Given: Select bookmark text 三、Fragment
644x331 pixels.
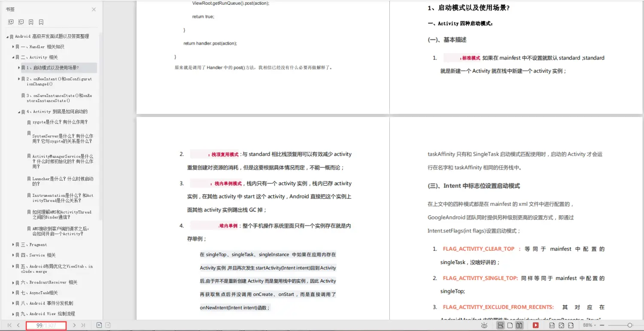Looking at the screenshot, I should 34,245.
